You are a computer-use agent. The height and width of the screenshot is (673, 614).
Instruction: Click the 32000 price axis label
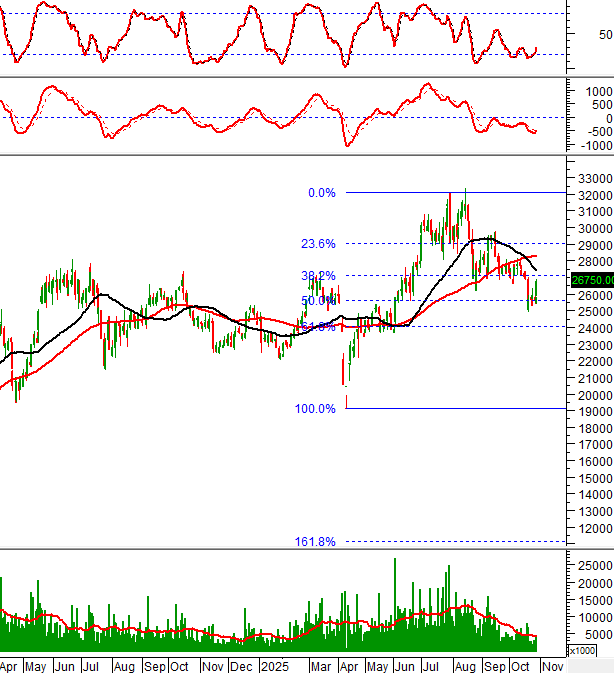(591, 195)
